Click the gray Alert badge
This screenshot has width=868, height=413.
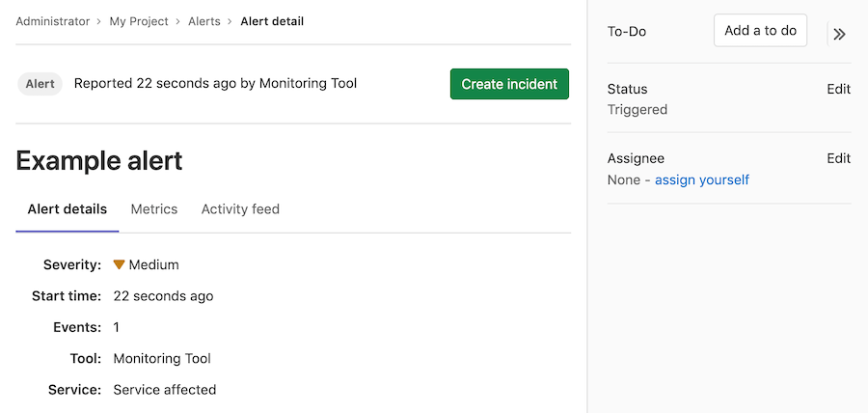(41, 84)
